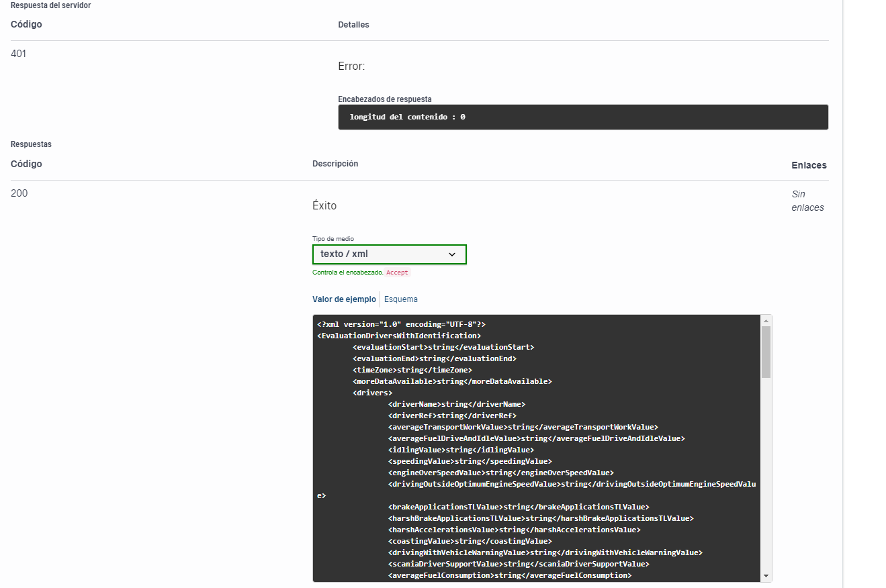This screenshot has height=588, width=886.
Task: Click the coastingValue XML line
Action: tap(470, 541)
